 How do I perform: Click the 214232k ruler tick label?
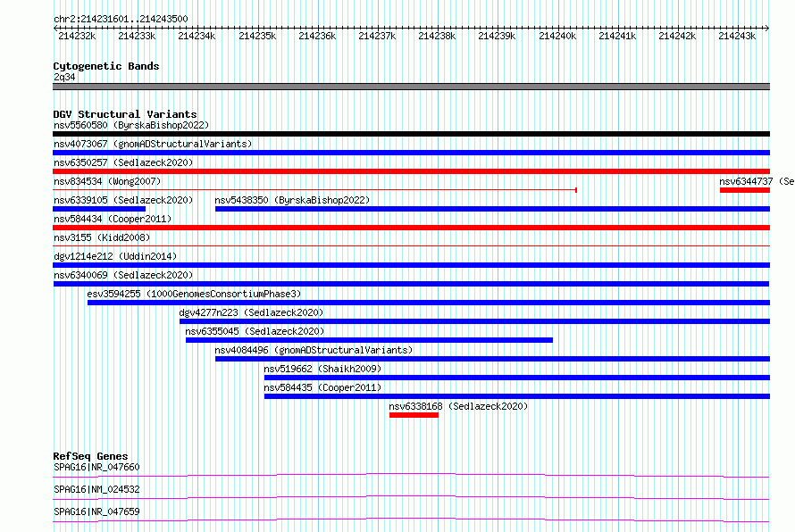tap(77, 36)
